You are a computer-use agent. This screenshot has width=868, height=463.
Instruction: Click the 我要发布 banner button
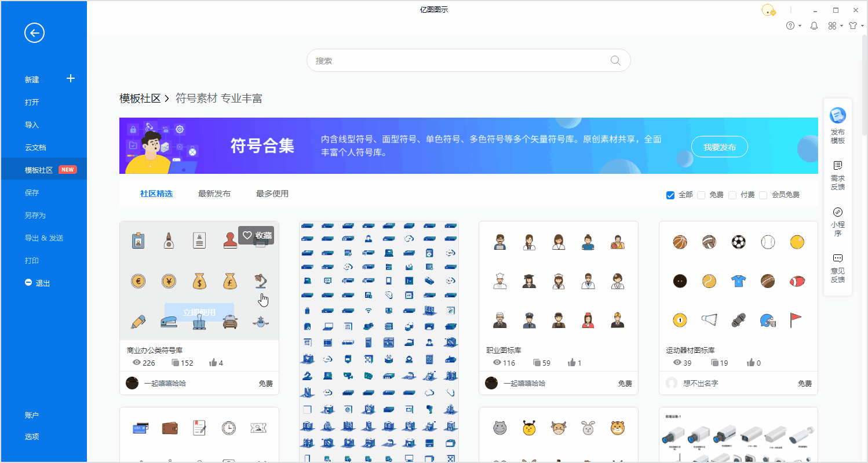click(720, 147)
